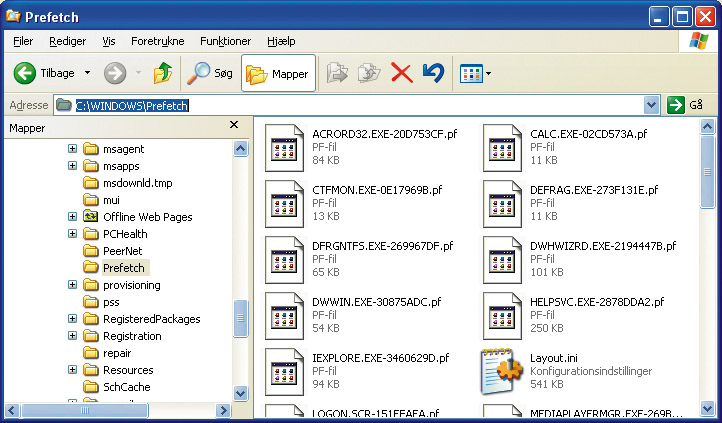Toggle the Mapper folders pane button
Screen dimensions: 722x423
278,73
